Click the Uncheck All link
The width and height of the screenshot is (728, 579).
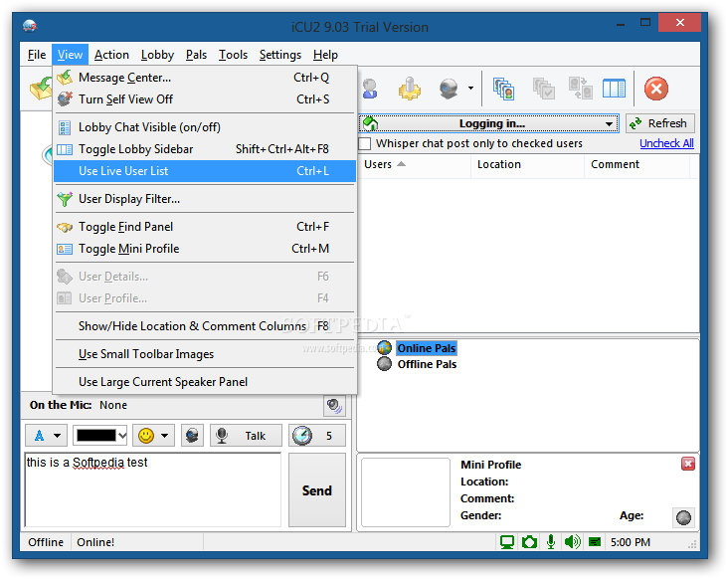click(x=666, y=143)
